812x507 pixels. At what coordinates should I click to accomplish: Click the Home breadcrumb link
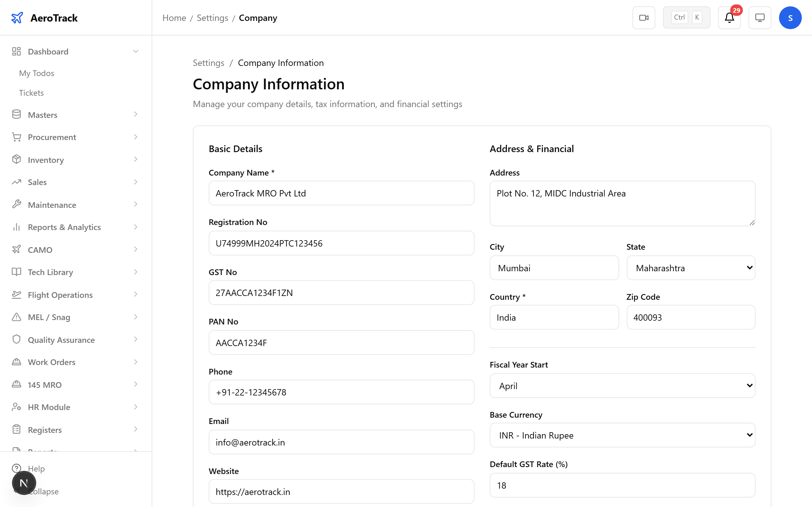(174, 17)
